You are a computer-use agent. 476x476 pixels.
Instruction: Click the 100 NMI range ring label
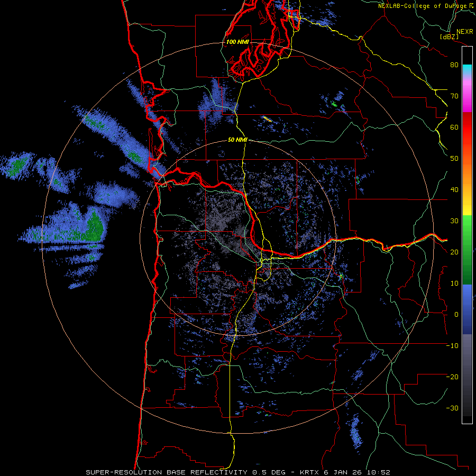pos(237,42)
